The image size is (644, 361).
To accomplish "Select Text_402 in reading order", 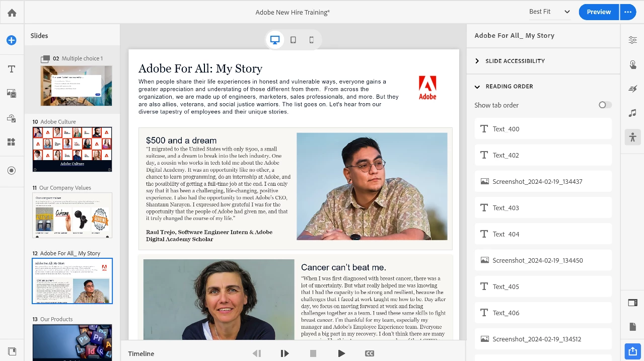I will (x=543, y=155).
